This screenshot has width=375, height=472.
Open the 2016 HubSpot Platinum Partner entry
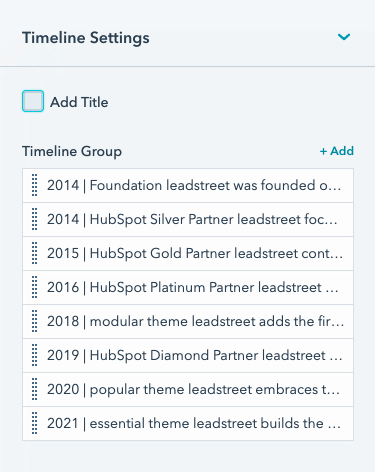click(188, 287)
